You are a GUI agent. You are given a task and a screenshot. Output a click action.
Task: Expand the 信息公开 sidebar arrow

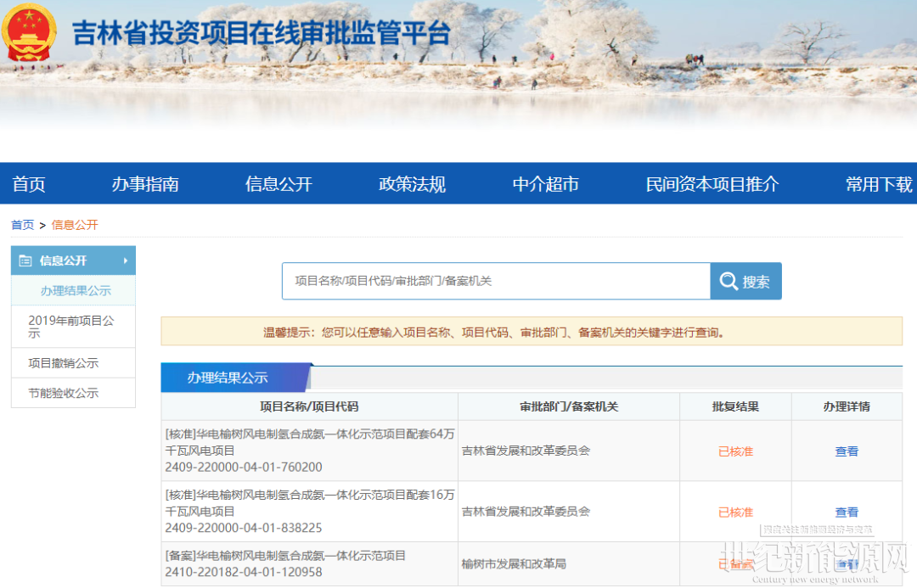(x=125, y=260)
